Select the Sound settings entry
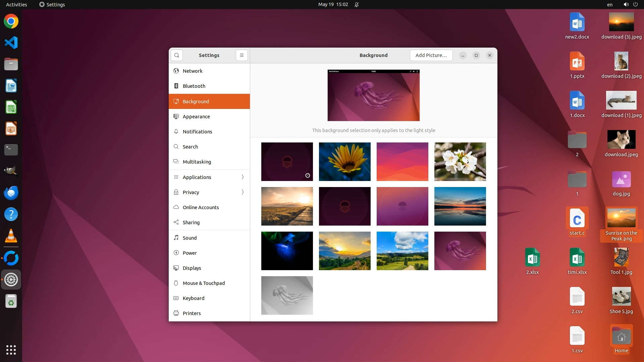The height and width of the screenshot is (362, 644). pyautogui.click(x=190, y=238)
